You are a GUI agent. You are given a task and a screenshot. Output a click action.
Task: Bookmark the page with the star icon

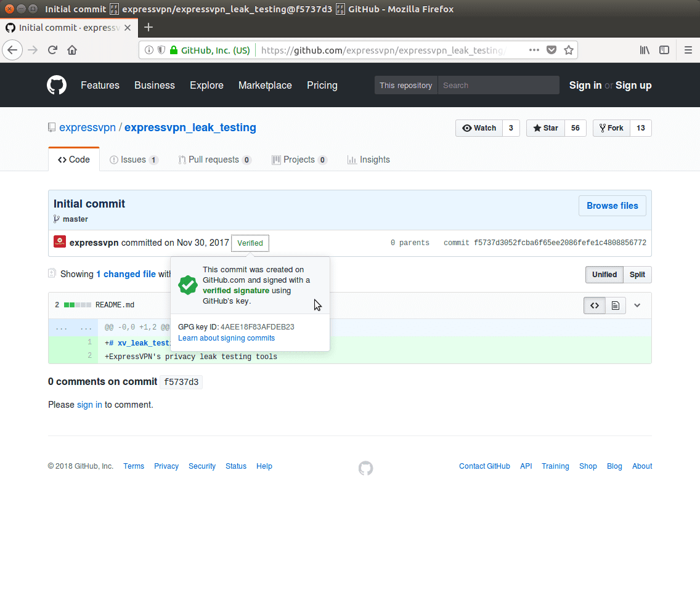pyautogui.click(x=568, y=50)
